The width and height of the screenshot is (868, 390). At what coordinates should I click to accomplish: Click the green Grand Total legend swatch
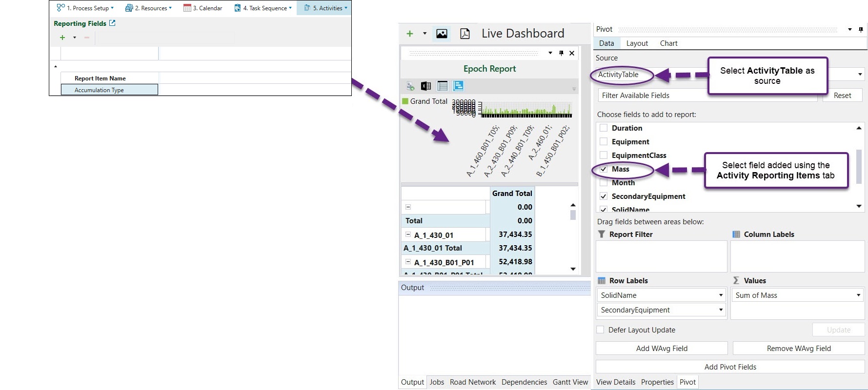click(405, 101)
